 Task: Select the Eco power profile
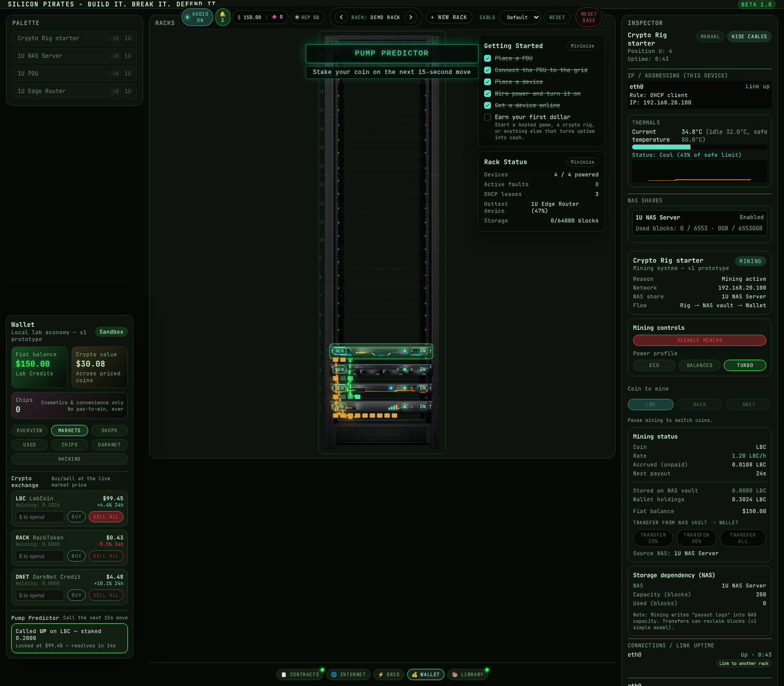tap(654, 366)
